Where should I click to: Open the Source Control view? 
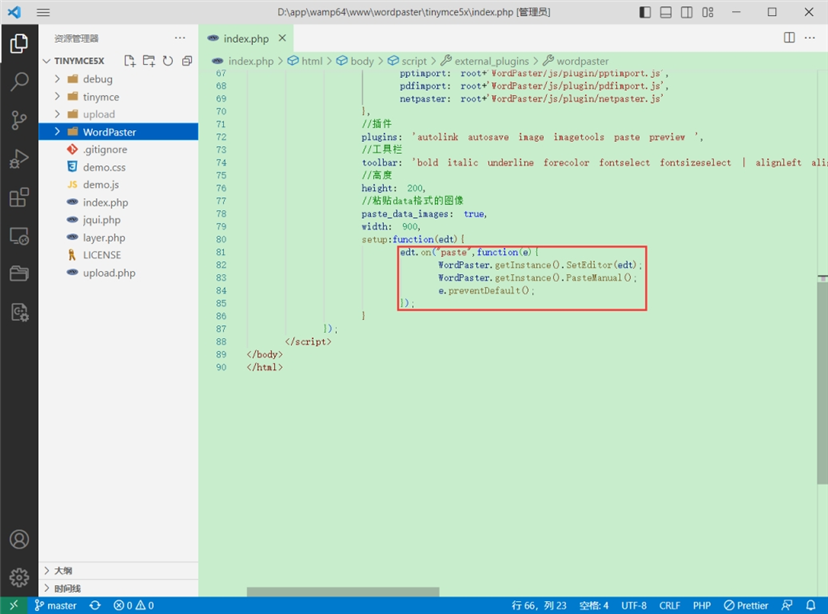coord(19,120)
